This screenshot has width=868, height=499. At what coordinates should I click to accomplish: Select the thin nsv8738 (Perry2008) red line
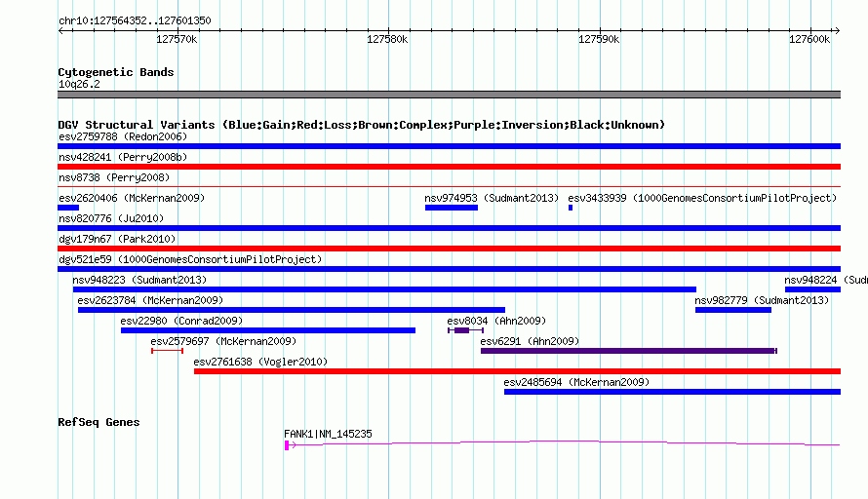(x=449, y=187)
